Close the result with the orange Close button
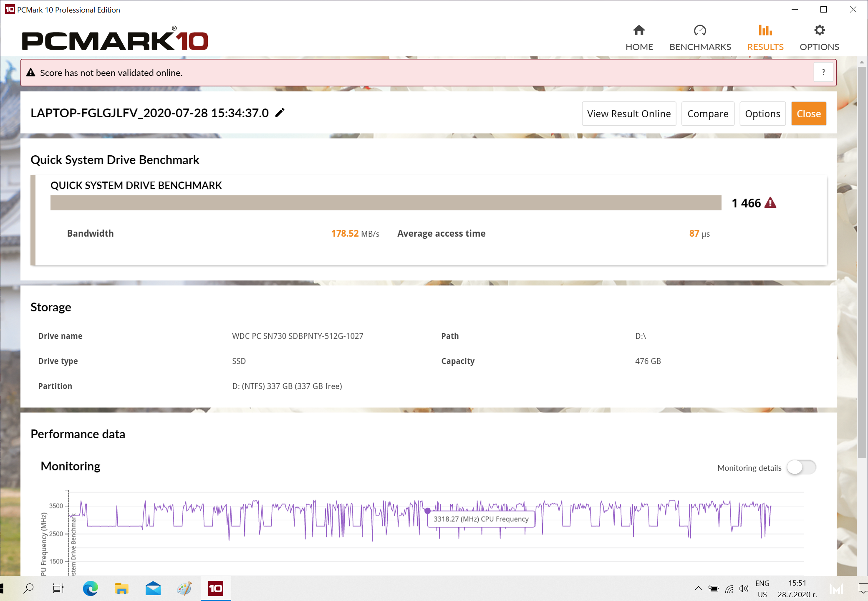868x601 pixels. 808,114
